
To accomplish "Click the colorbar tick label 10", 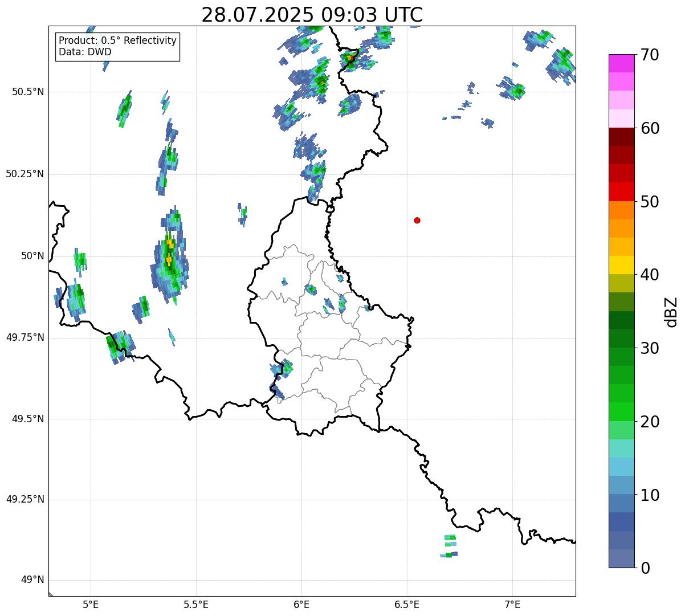I will coord(649,495).
